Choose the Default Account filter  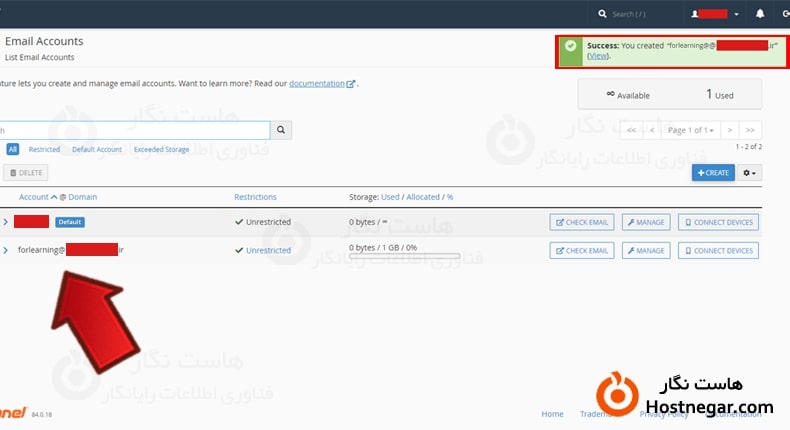pos(97,149)
